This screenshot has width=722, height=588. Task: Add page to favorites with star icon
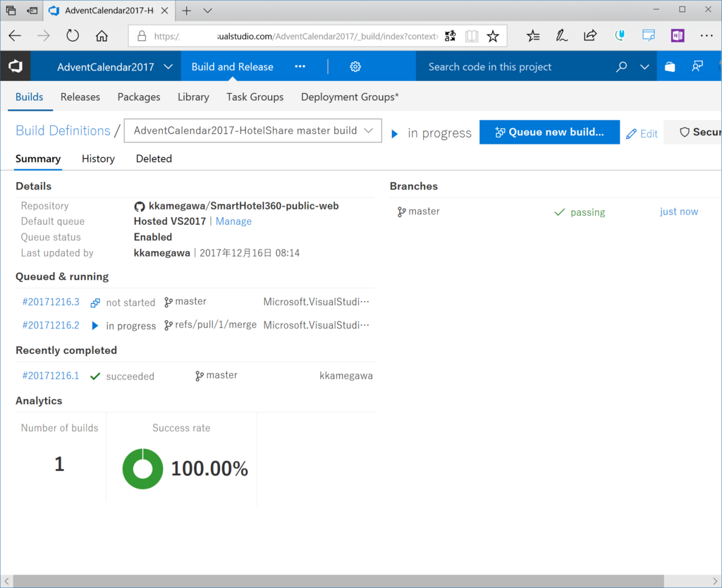coord(493,36)
